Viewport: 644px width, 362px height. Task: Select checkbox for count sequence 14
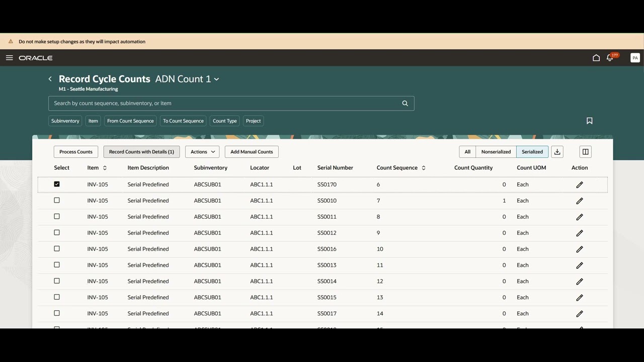point(57,313)
